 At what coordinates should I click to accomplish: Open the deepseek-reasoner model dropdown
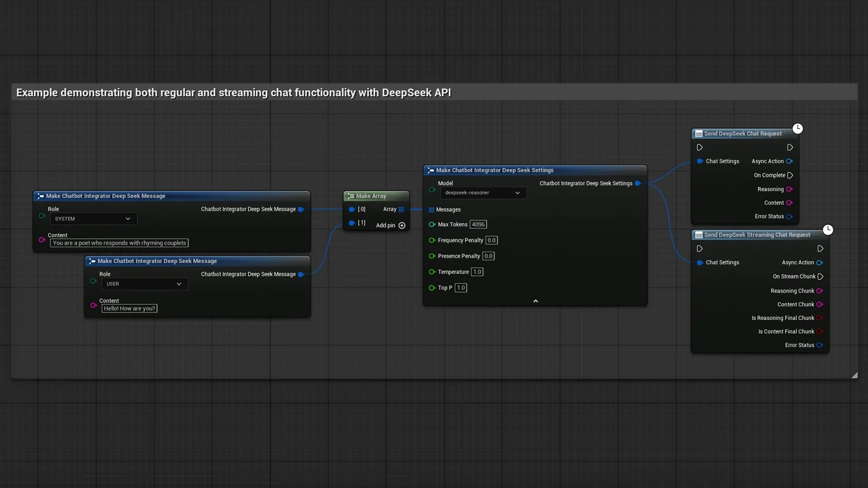(483, 193)
